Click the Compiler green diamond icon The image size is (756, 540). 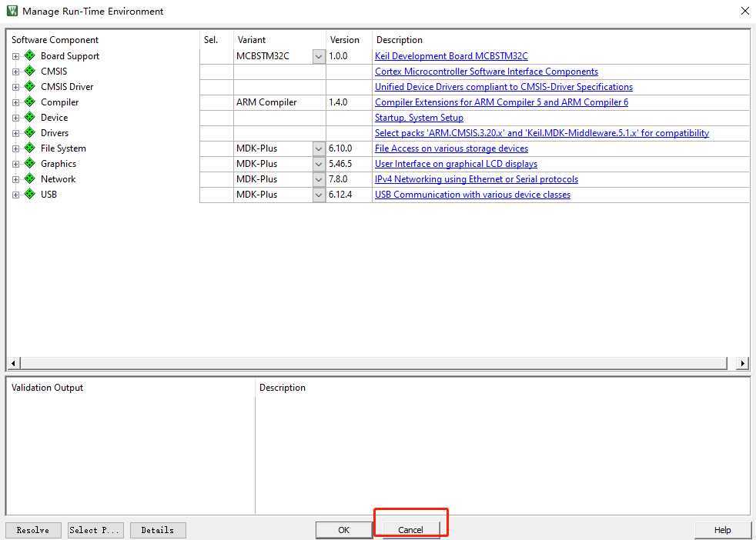[x=30, y=102]
